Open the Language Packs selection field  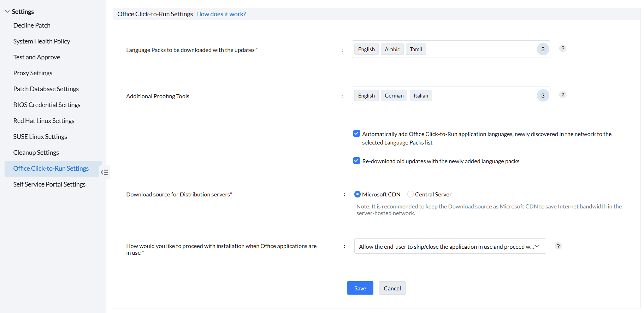[480, 49]
